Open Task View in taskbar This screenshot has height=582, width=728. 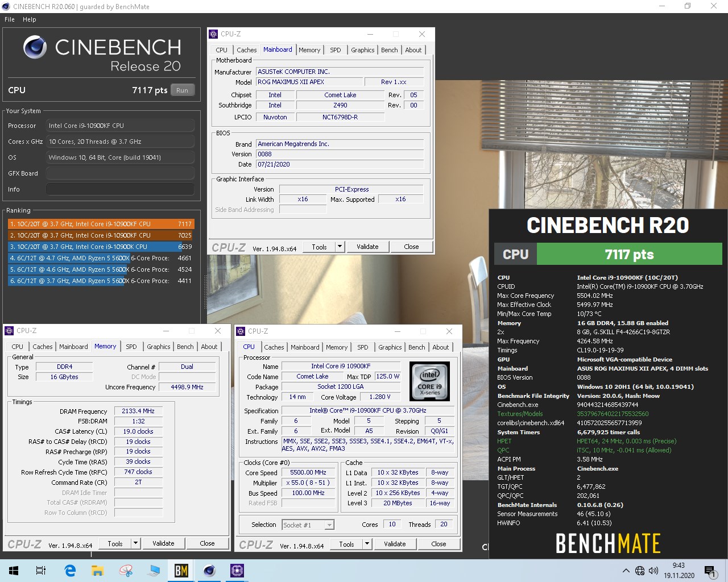point(41,571)
